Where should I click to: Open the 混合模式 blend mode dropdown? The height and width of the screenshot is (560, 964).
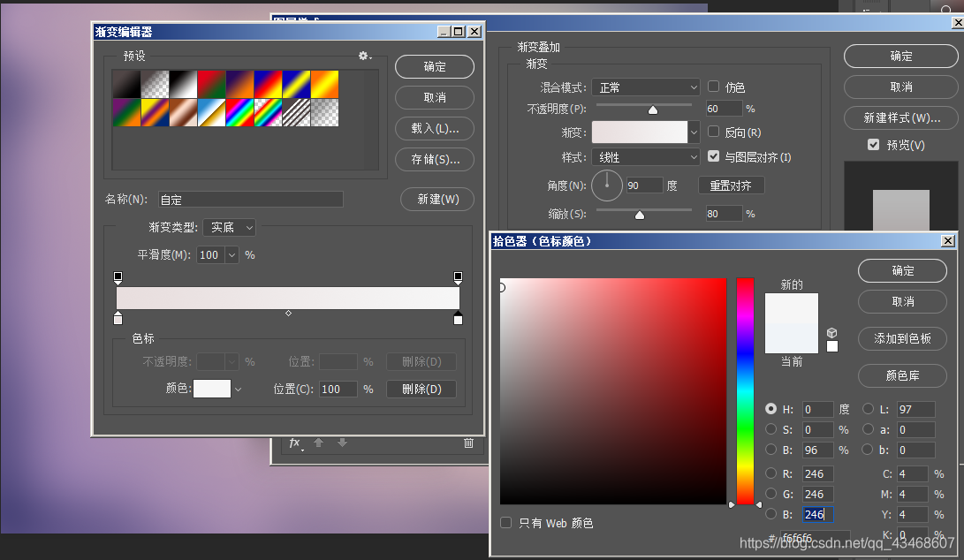coord(645,87)
